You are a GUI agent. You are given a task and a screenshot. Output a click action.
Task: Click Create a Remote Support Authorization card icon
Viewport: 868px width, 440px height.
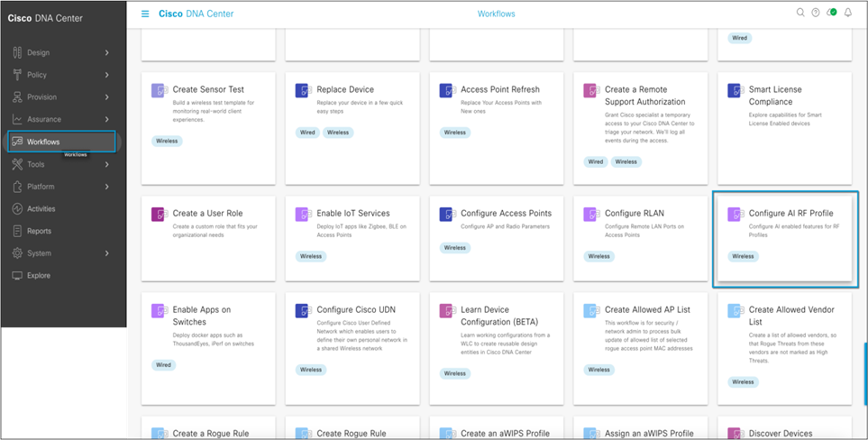[x=592, y=91]
